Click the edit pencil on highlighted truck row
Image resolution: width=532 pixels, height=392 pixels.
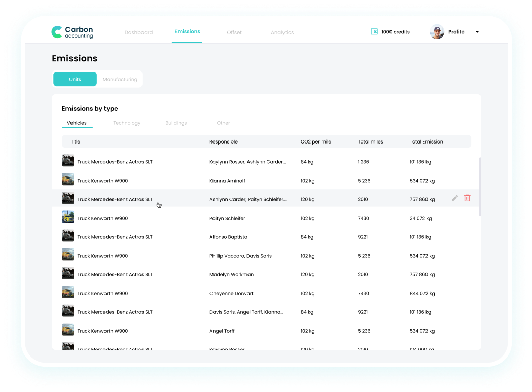tap(454, 198)
